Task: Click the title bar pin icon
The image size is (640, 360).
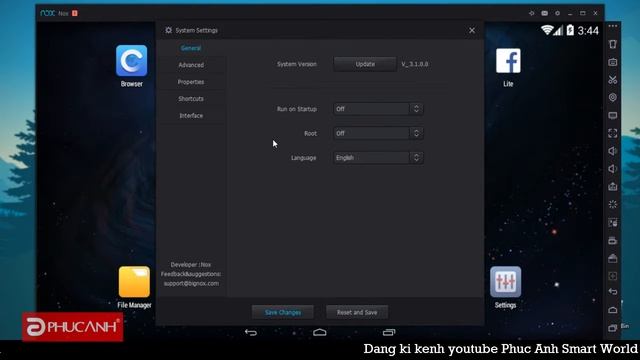Action: 531,13
